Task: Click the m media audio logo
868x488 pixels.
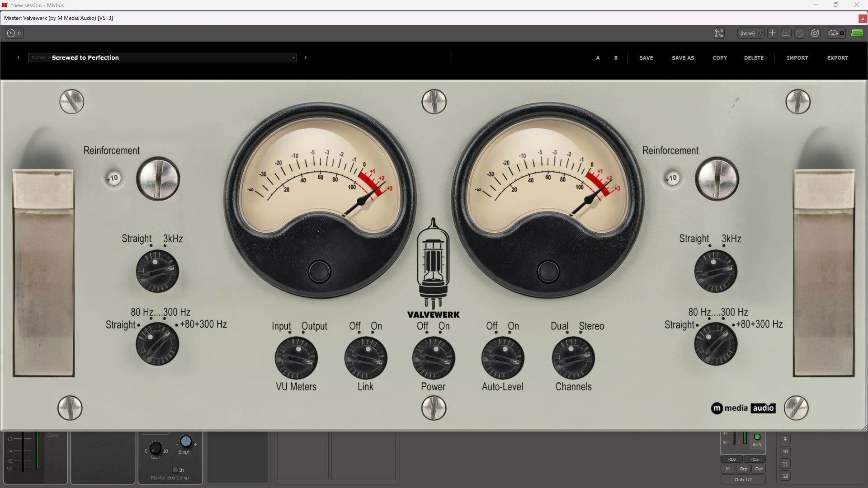Action: tap(743, 408)
